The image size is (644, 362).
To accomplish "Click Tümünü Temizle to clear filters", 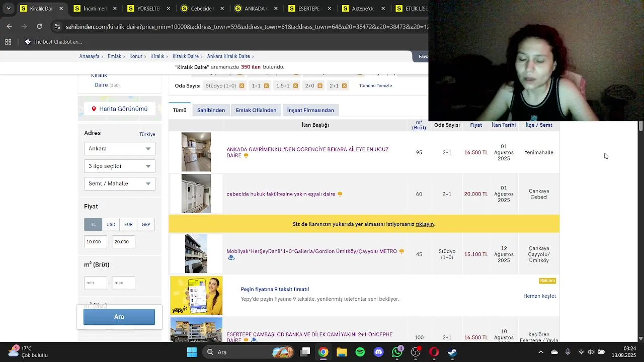I will (x=375, y=85).
